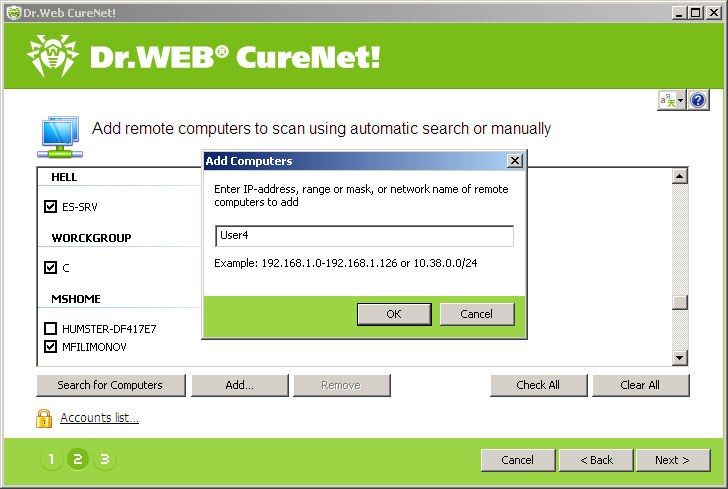Click the Next > button
The image size is (728, 489).
(673, 460)
